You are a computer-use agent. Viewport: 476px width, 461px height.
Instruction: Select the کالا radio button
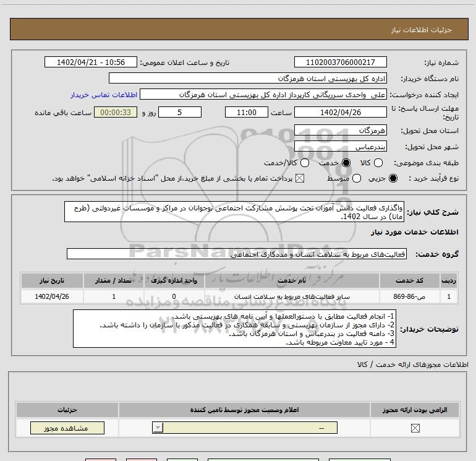(x=378, y=163)
